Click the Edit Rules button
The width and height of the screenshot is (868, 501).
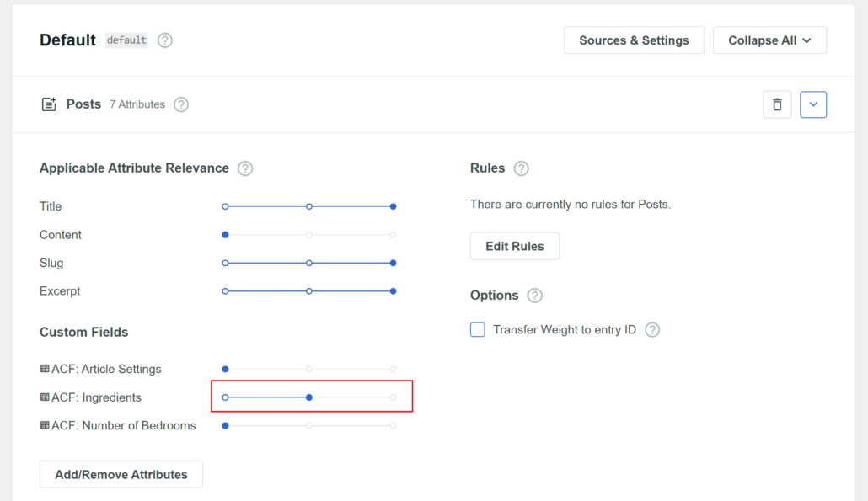[x=515, y=246]
